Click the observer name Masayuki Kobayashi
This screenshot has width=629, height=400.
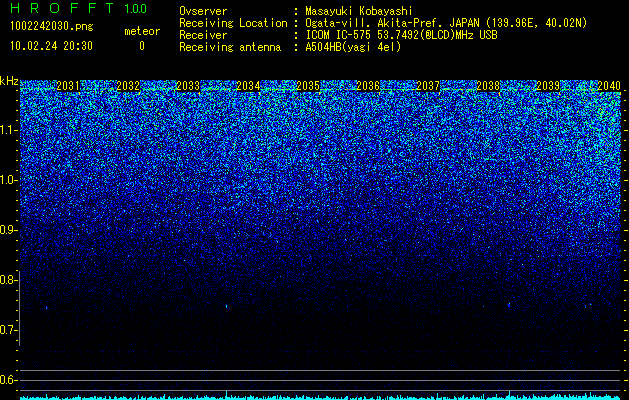pos(359,11)
